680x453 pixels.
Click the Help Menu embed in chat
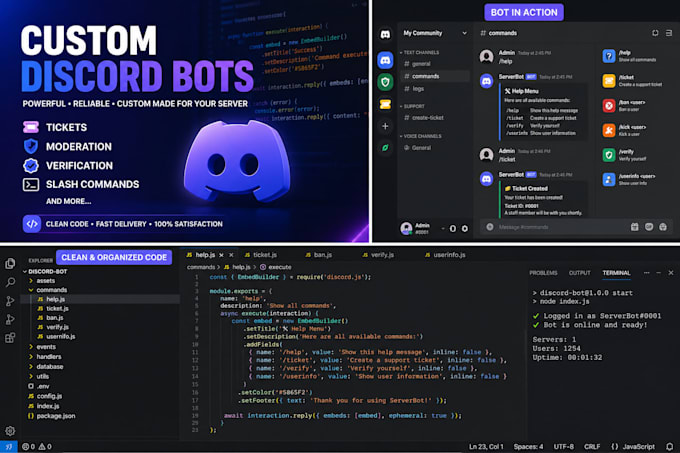543,112
